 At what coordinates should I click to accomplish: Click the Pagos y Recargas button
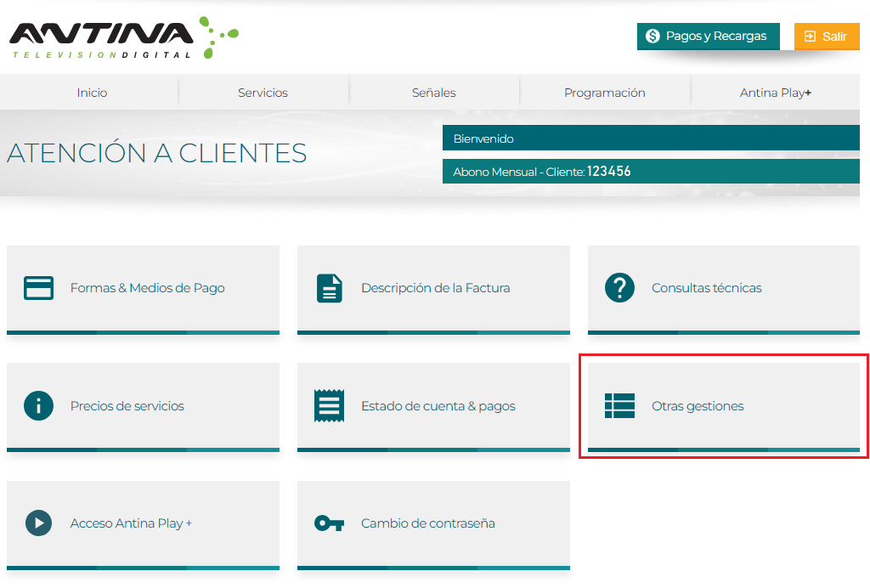pyautogui.click(x=708, y=37)
